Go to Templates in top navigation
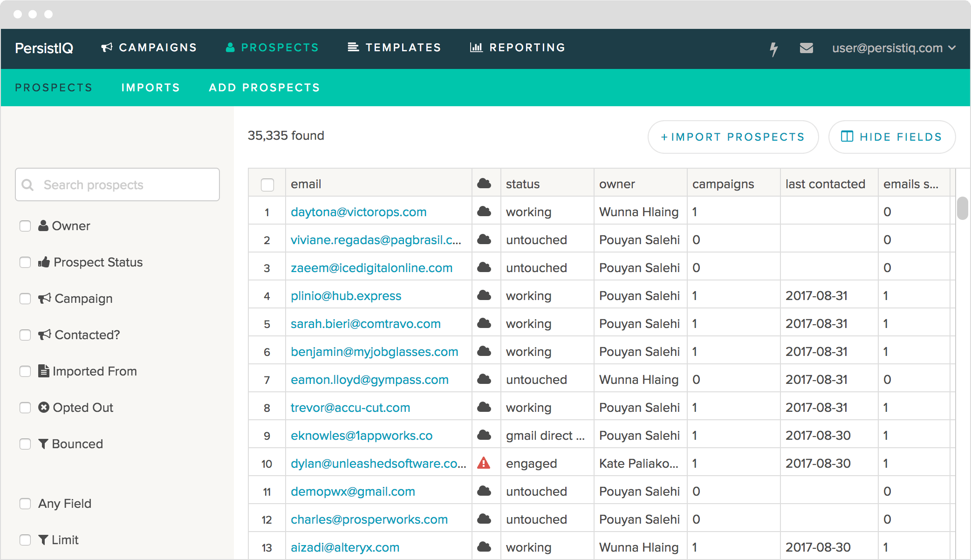Image resolution: width=971 pixels, height=560 pixels. [x=394, y=48]
